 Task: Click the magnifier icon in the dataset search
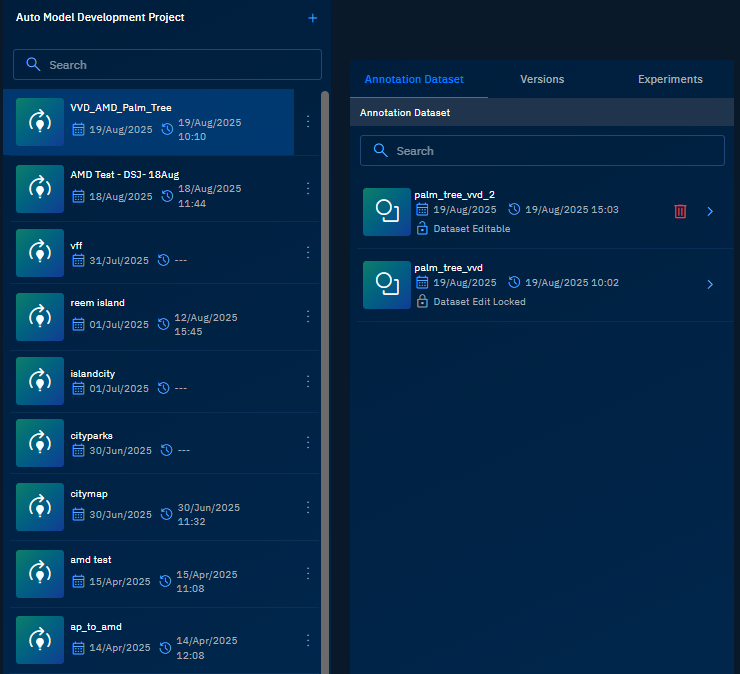click(x=380, y=151)
